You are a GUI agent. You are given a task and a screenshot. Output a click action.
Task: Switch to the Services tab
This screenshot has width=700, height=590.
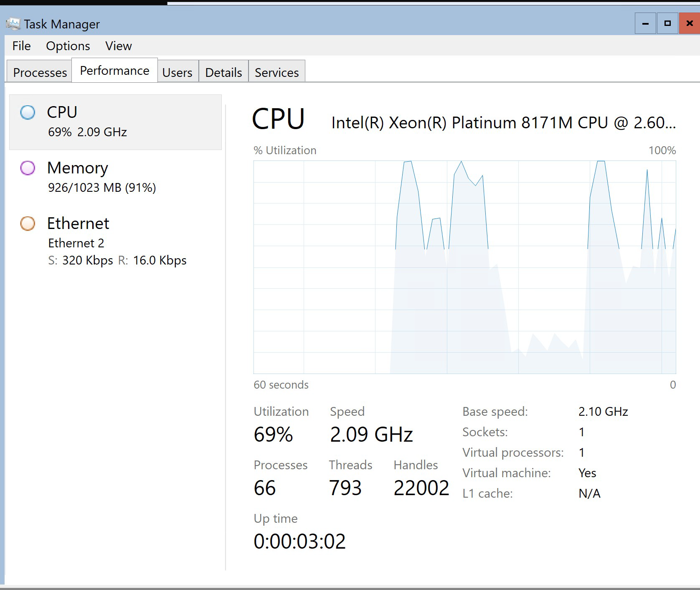point(276,72)
